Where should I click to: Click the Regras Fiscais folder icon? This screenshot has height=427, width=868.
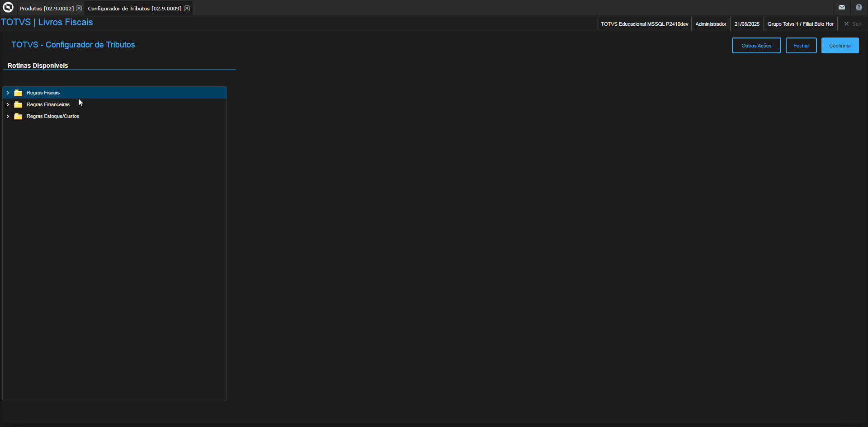point(18,93)
